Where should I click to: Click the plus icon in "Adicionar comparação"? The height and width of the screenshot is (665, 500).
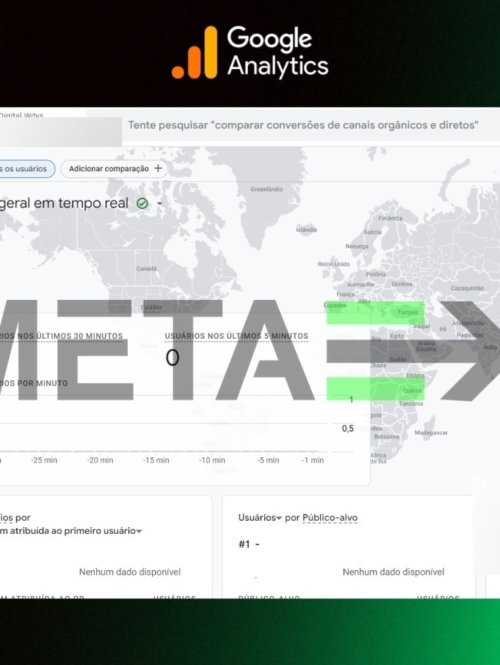pyautogui.click(x=158, y=168)
